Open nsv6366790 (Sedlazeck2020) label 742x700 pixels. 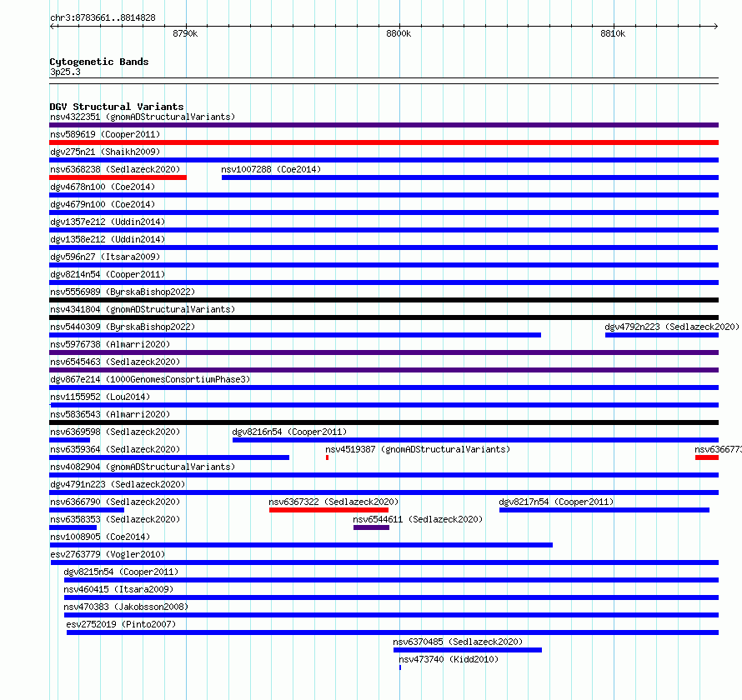(115, 502)
